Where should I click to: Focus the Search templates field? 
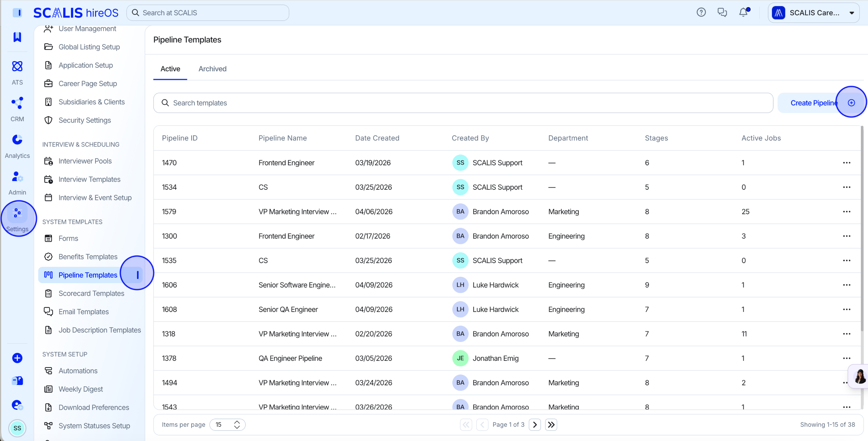[x=463, y=103]
